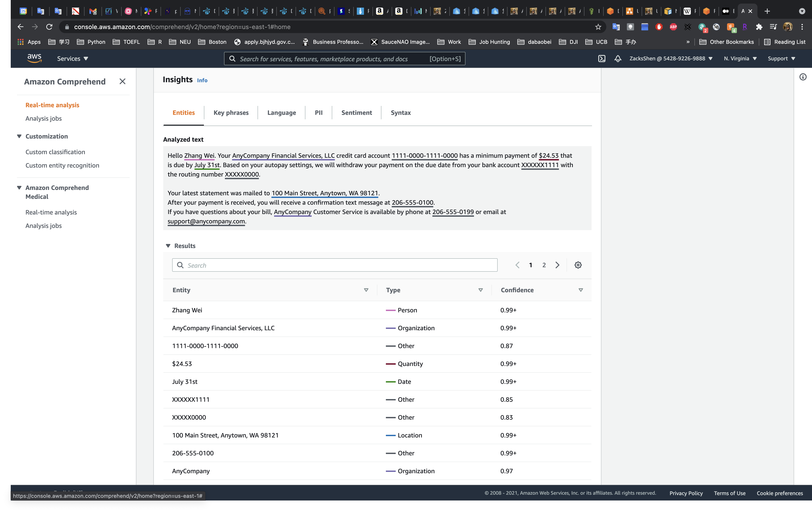Close the Amazon Comprehend sidebar
Screen dimensions: 812x513
click(x=123, y=82)
